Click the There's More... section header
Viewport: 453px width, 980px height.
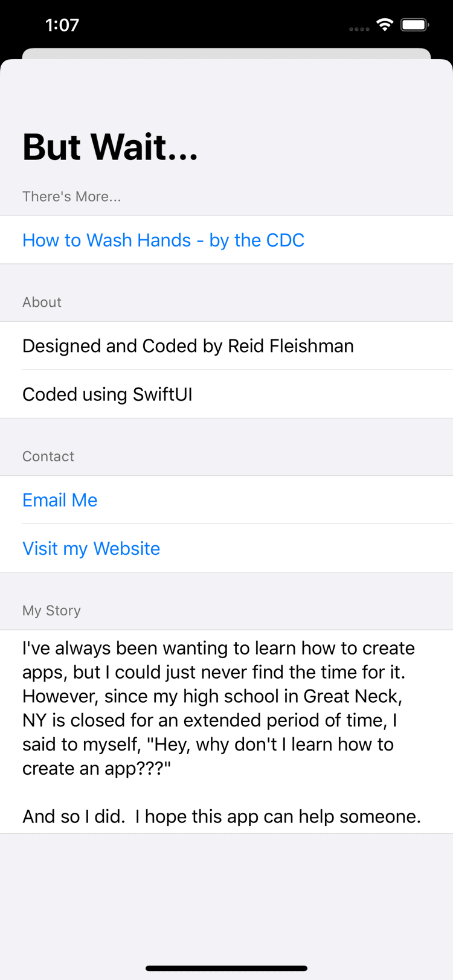[x=71, y=196]
